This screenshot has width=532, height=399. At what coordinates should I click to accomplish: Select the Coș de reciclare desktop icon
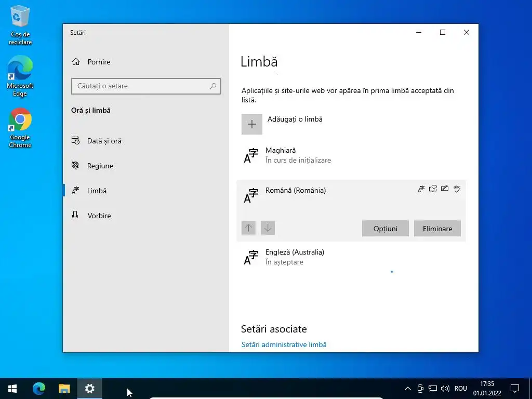click(x=20, y=25)
